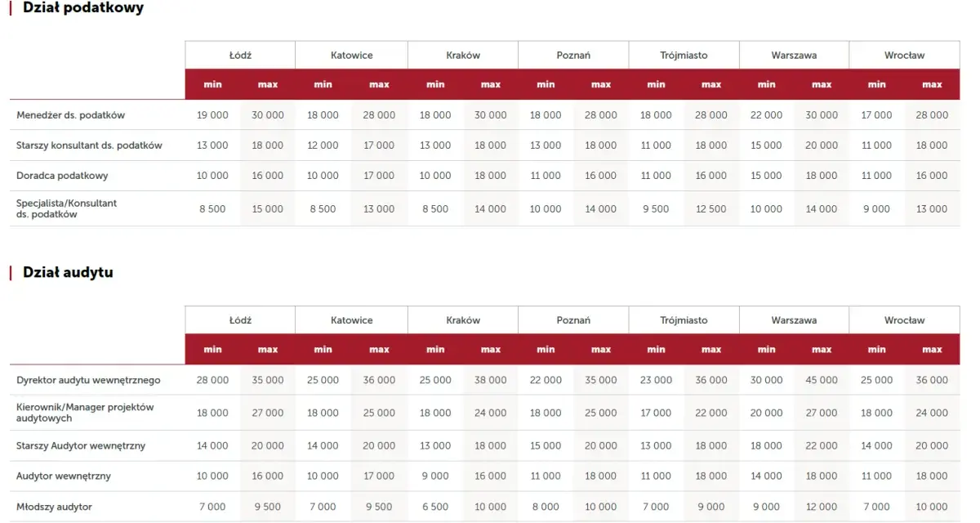The height and width of the screenshot is (523, 980).
Task: Select the Katowice column header in tax table
Action: coord(352,56)
